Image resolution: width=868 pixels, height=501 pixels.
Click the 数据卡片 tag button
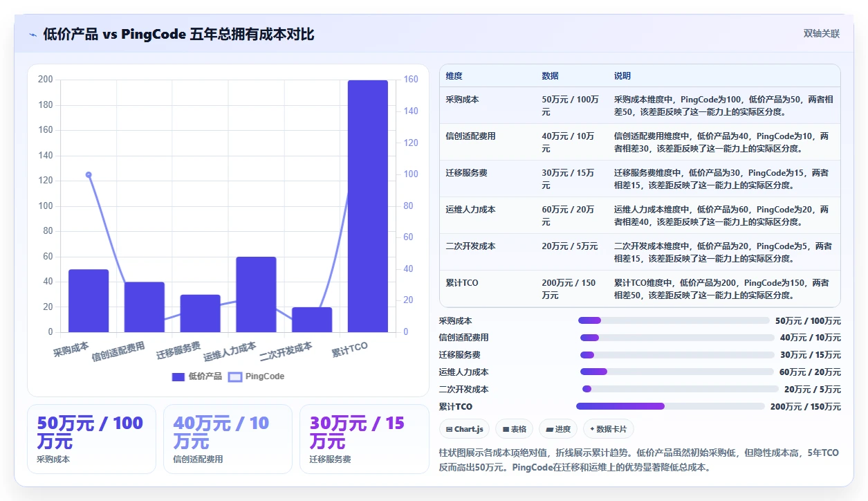608,429
